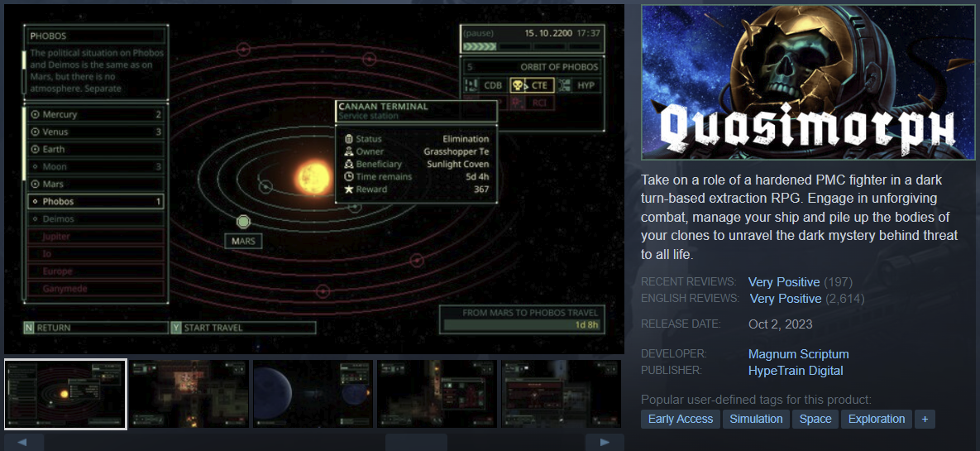Click RETURN in the screenshot
This screenshot has width=980, height=451.
coord(96,328)
